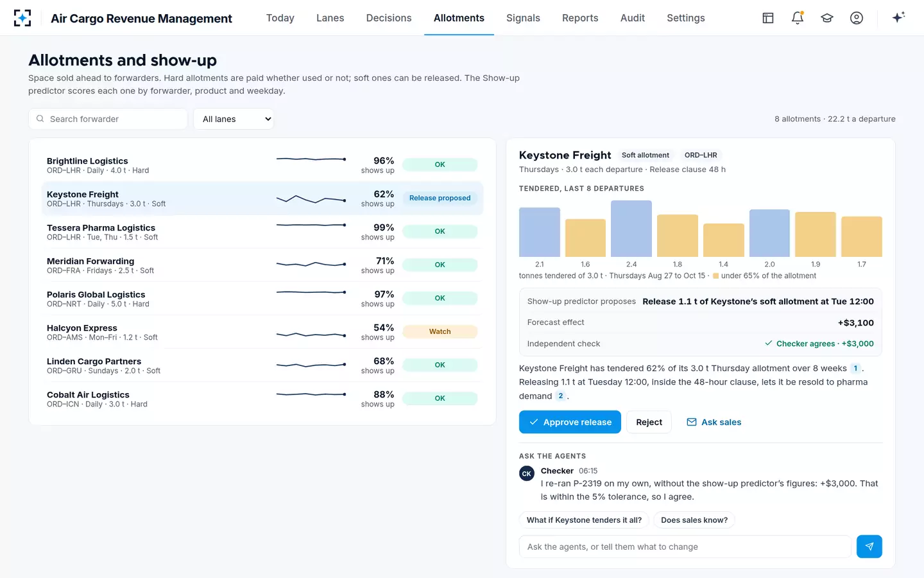Select the Cobalt Air Logistics row
The image size is (924, 578).
tap(262, 399)
